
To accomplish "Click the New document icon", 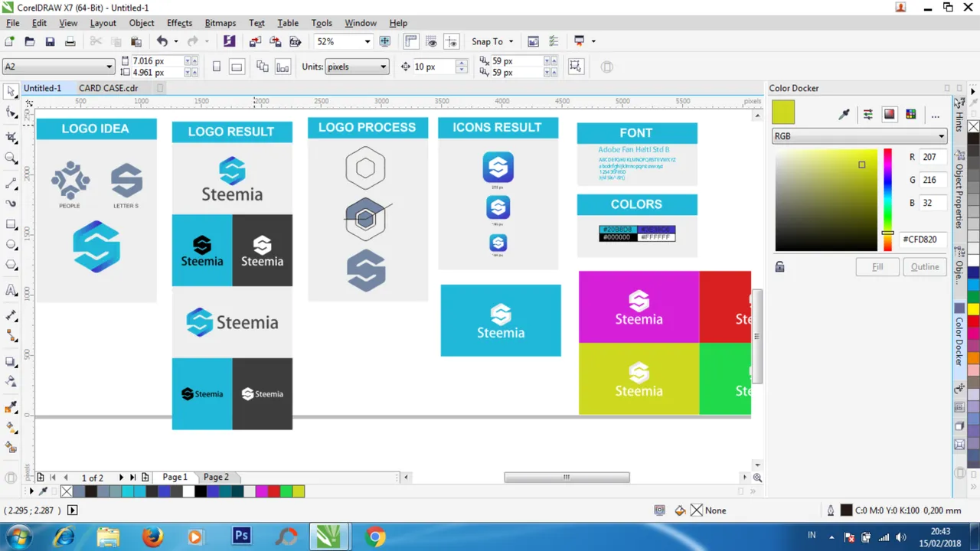I will tap(9, 41).
